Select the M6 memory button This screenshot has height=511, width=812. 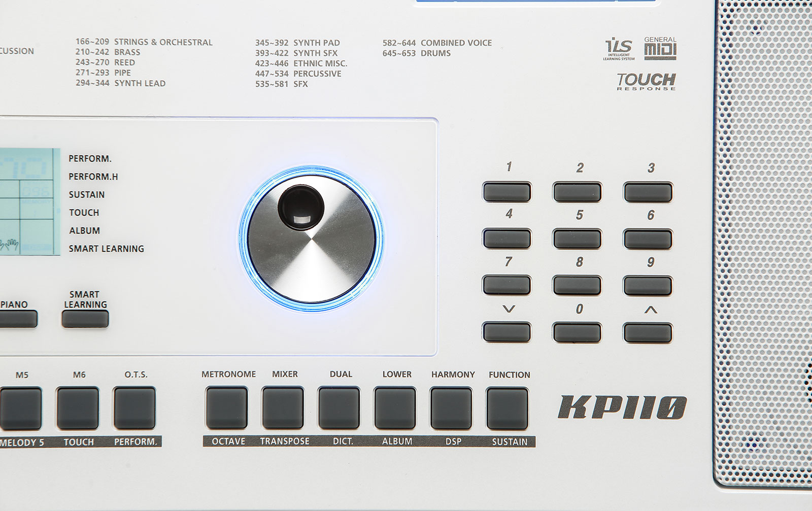click(x=78, y=408)
